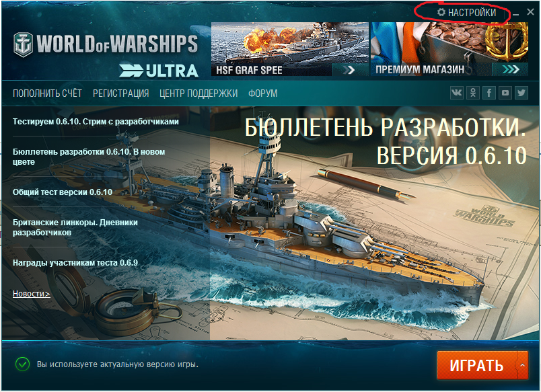Open the YouTube channel icon
Viewport: 541px width, 392px height.
[x=505, y=93]
